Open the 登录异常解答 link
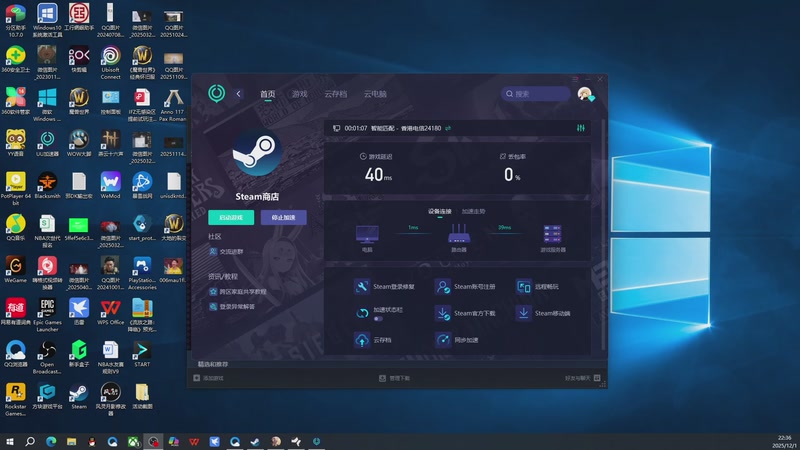Screen dimensions: 800x450 click(x=232, y=307)
